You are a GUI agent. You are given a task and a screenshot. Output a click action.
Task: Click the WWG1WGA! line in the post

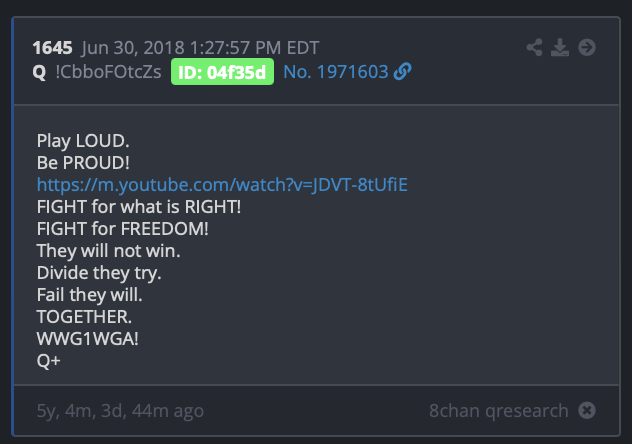pos(87,339)
